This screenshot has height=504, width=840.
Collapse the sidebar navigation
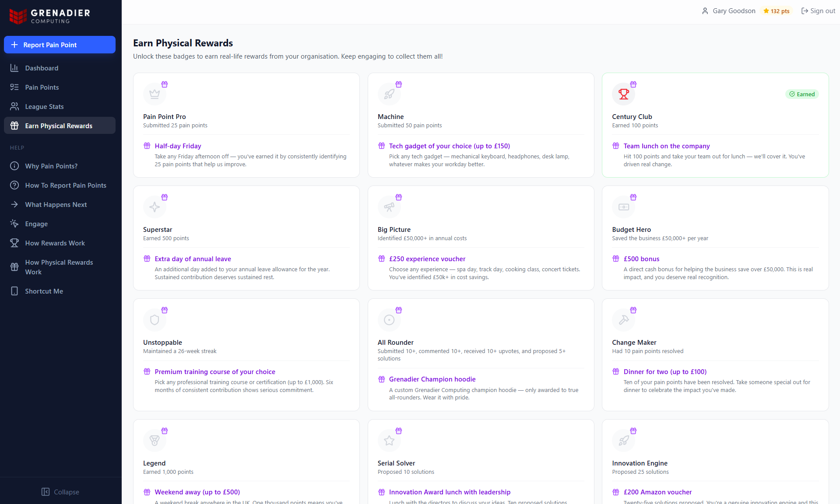pyautogui.click(x=60, y=492)
